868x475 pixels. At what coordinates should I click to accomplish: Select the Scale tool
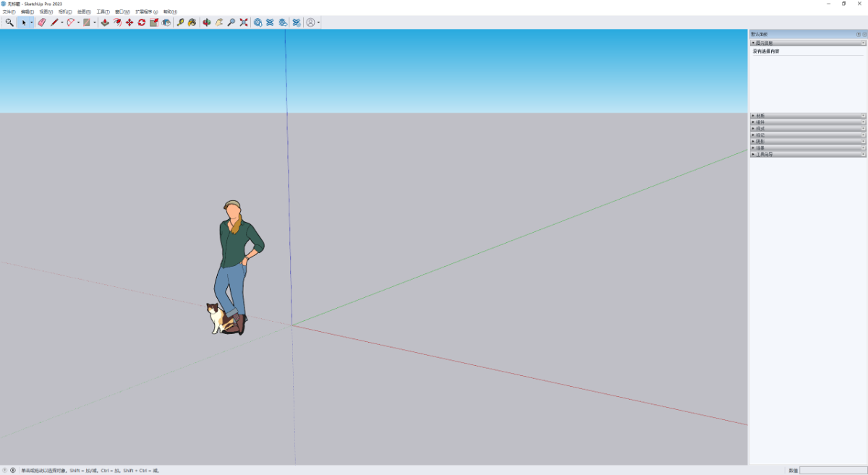[x=154, y=22]
